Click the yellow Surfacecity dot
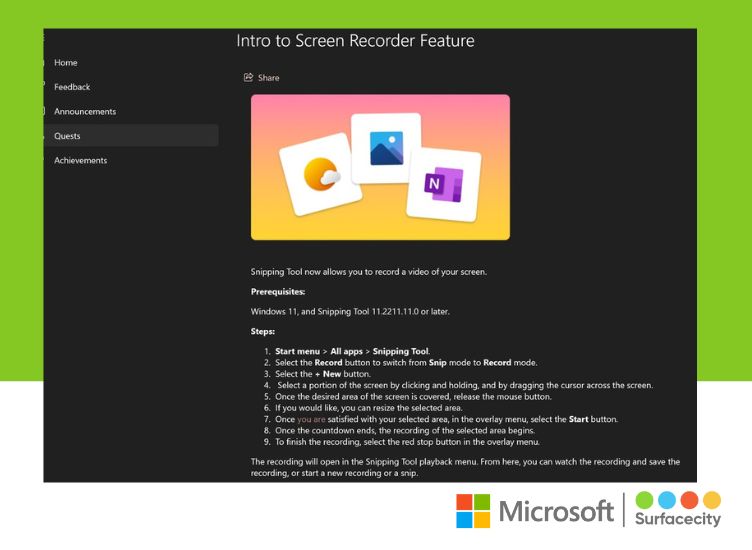Screen dimensions: 752x550 [711, 499]
